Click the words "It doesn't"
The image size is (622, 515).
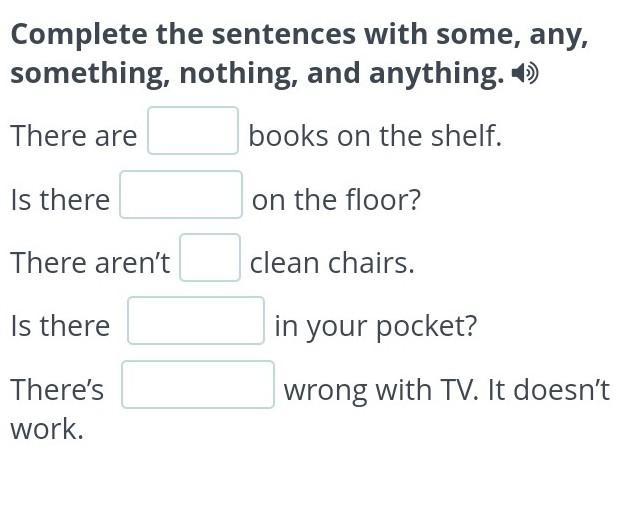click(x=550, y=390)
